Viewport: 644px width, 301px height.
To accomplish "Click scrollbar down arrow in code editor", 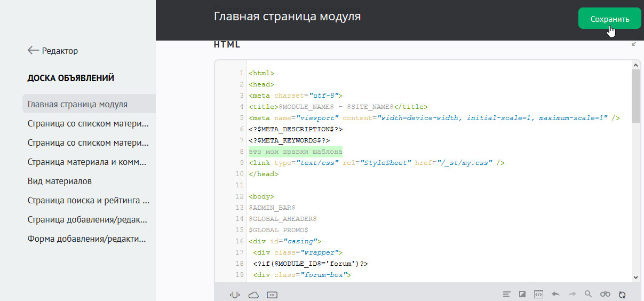I will point(635,277).
